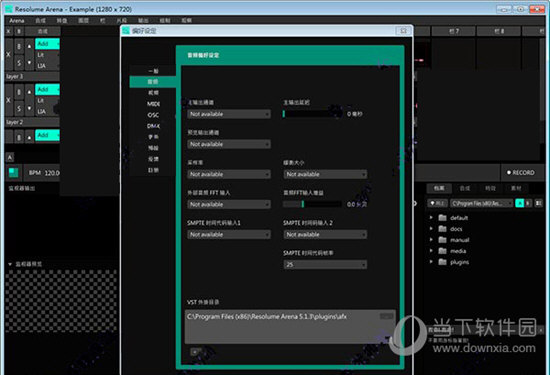The image size is (550, 375).
Task: Open the Arena menu
Action: 16,21
